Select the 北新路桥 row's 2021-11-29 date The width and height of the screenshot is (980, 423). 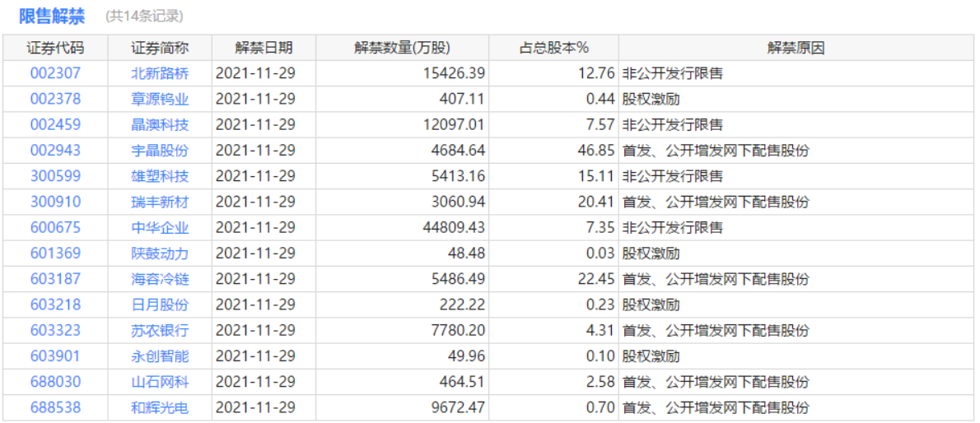click(x=255, y=74)
